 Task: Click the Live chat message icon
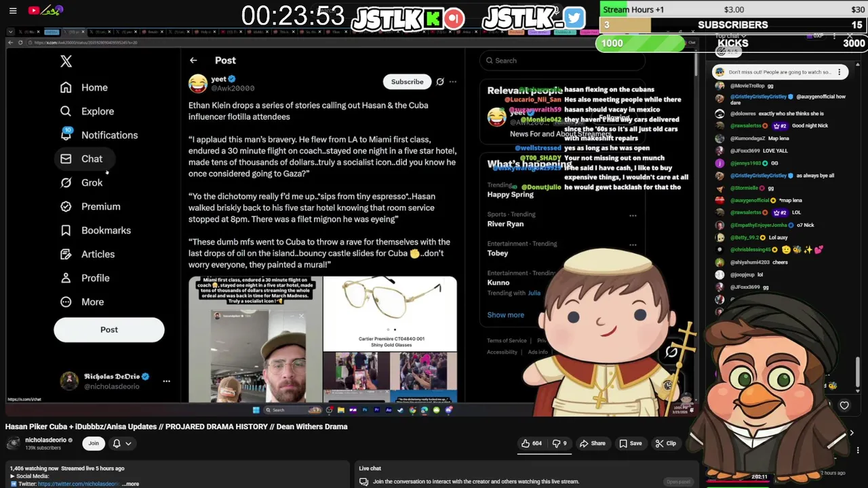363,481
